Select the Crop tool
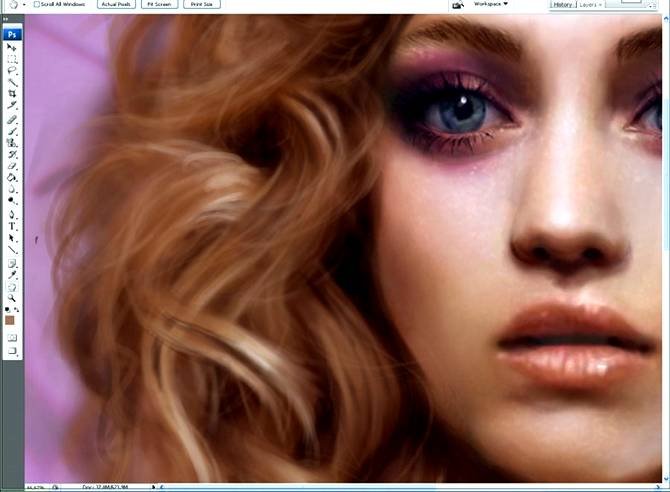 tap(13, 93)
